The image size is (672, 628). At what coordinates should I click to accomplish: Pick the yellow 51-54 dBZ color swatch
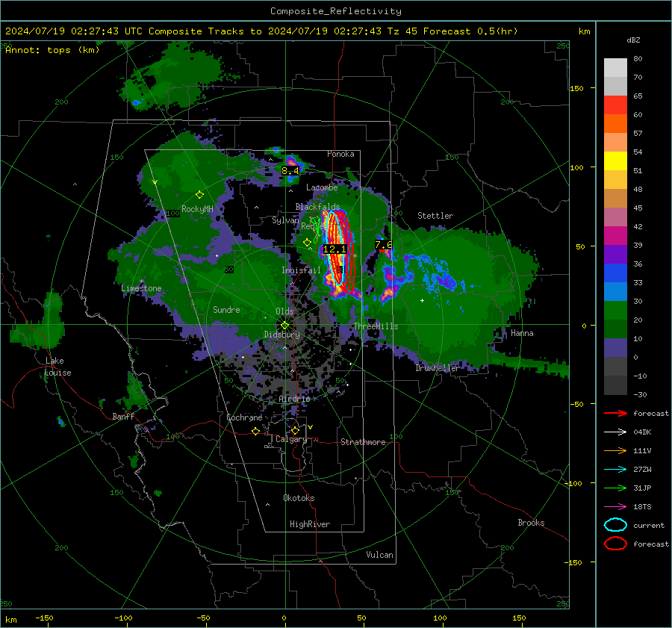tap(615, 161)
